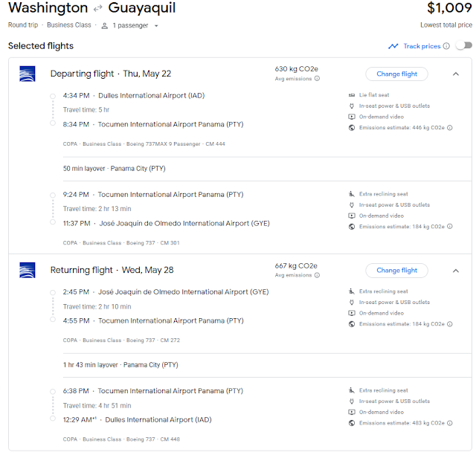Click the Lie flat seat icon

pos(352,95)
